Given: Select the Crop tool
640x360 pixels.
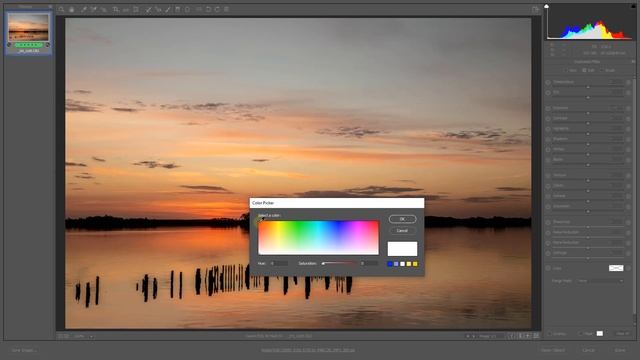Looking at the screenshot, I should [x=116, y=9].
